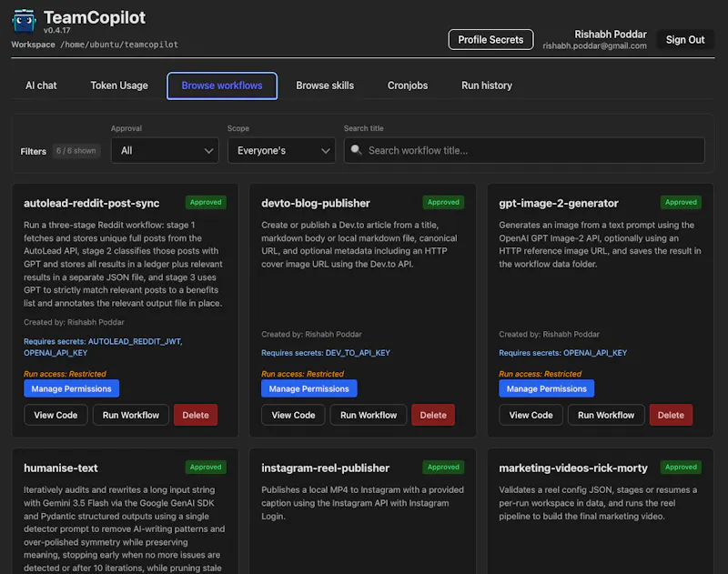Manage Permissions for gpt-image-2-generator
The height and width of the screenshot is (574, 728).
pyautogui.click(x=547, y=388)
